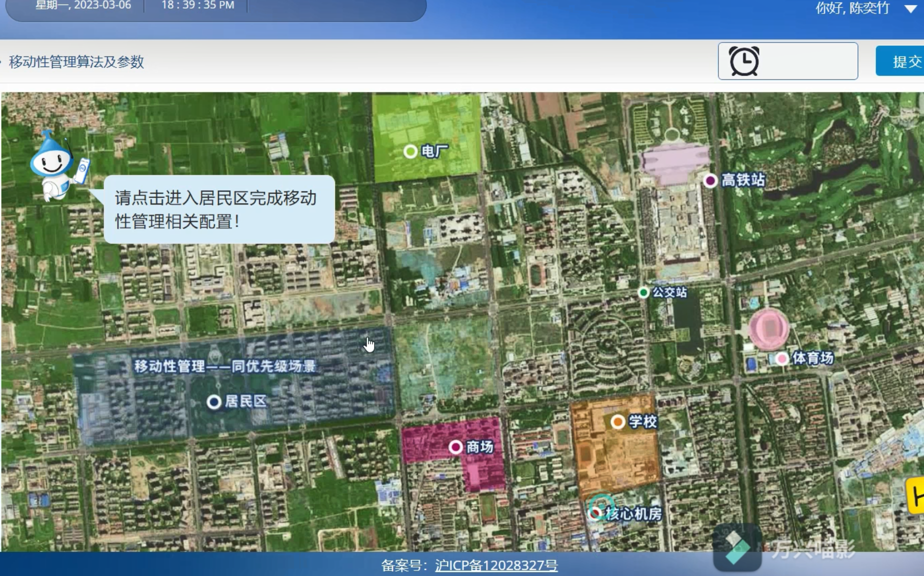
Task: Click the alarm clock timer icon
Action: coord(744,61)
